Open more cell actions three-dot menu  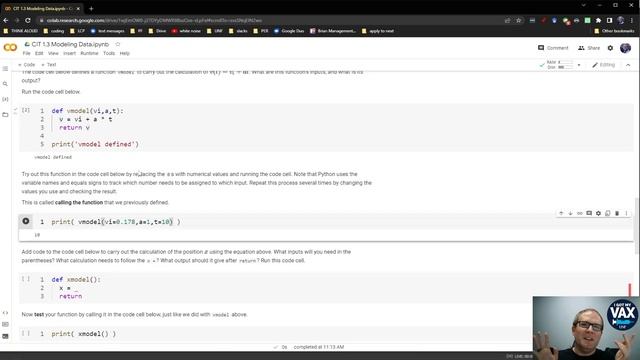627,213
